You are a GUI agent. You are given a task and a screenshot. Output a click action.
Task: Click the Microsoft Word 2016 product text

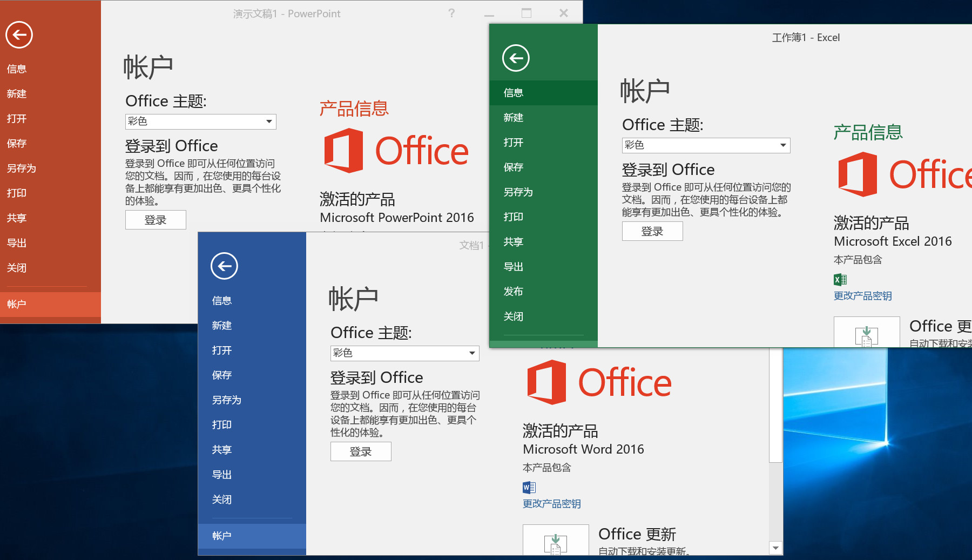pyautogui.click(x=583, y=449)
